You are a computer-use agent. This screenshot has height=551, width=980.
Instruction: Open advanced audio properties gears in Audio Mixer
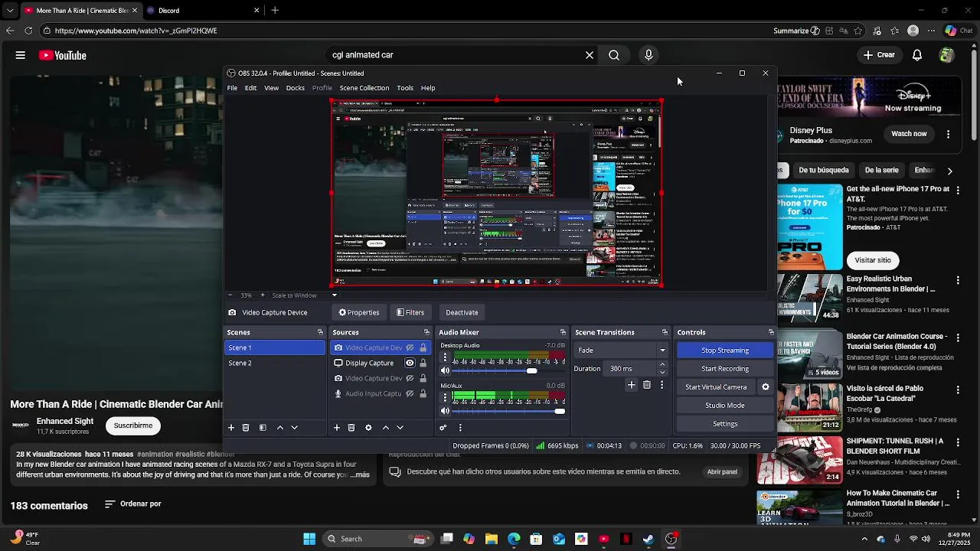click(443, 428)
